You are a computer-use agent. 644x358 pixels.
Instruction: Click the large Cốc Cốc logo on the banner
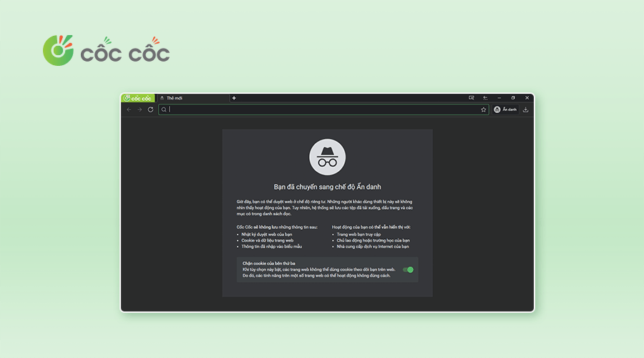click(107, 50)
